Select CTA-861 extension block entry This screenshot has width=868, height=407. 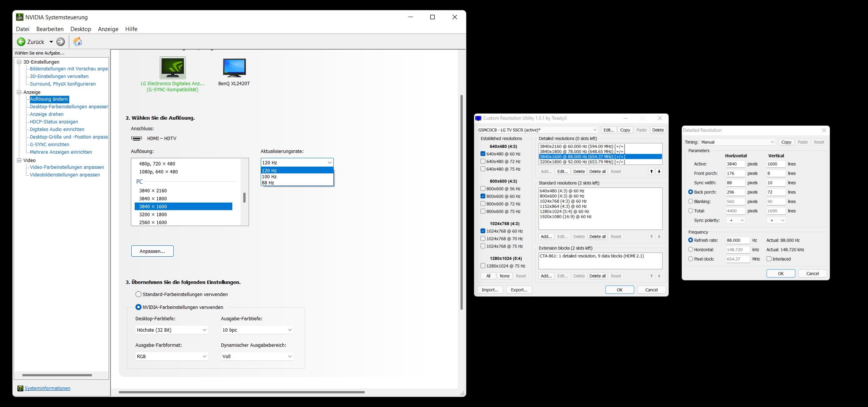point(600,256)
